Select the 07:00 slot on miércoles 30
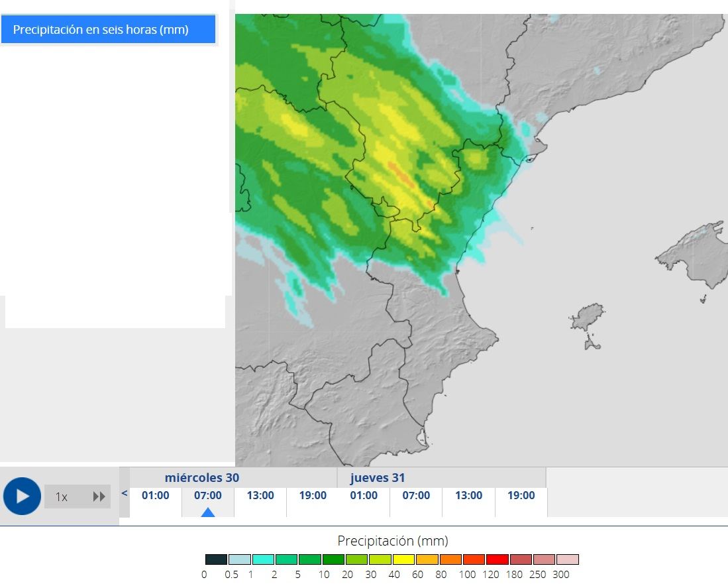This screenshot has height=584, width=728. 208,496
